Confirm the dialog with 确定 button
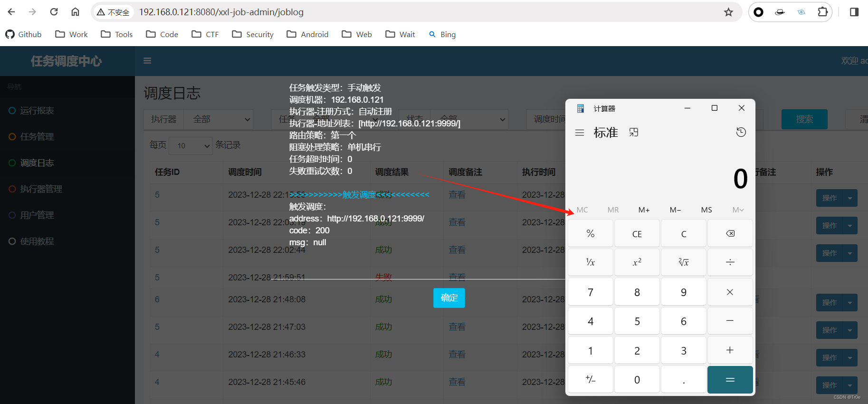Image resolution: width=868 pixels, height=404 pixels. pos(449,298)
